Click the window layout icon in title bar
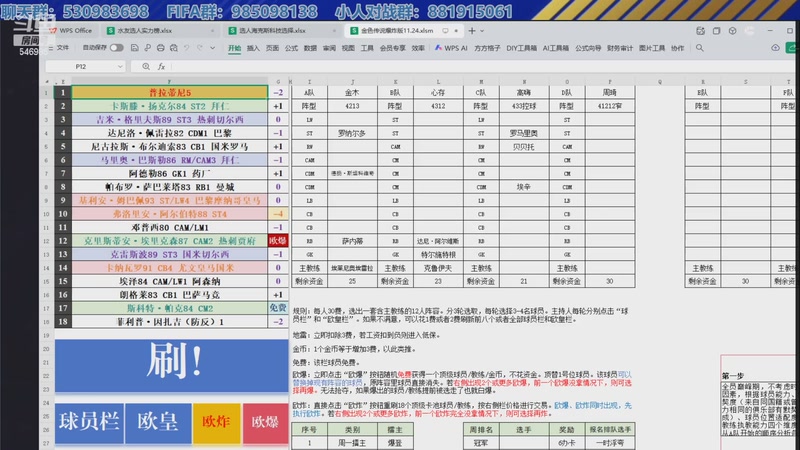The image size is (800, 450). coord(716,31)
